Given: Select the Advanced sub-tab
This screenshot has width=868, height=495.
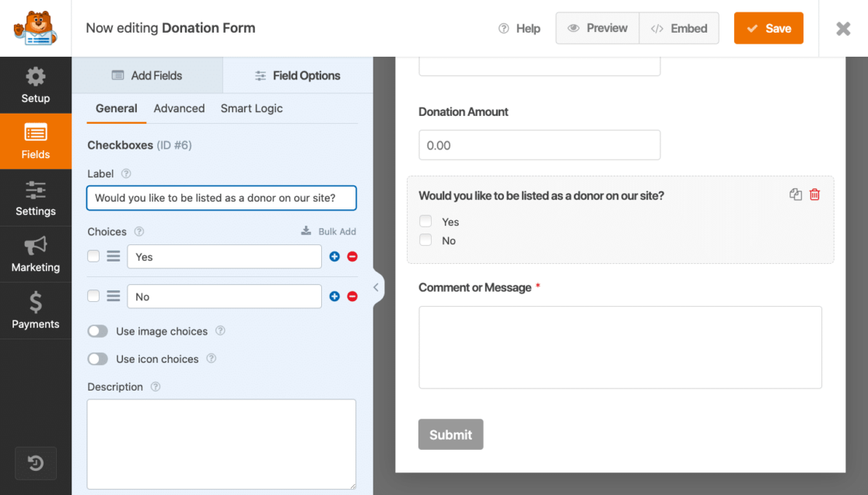Looking at the screenshot, I should tap(180, 108).
